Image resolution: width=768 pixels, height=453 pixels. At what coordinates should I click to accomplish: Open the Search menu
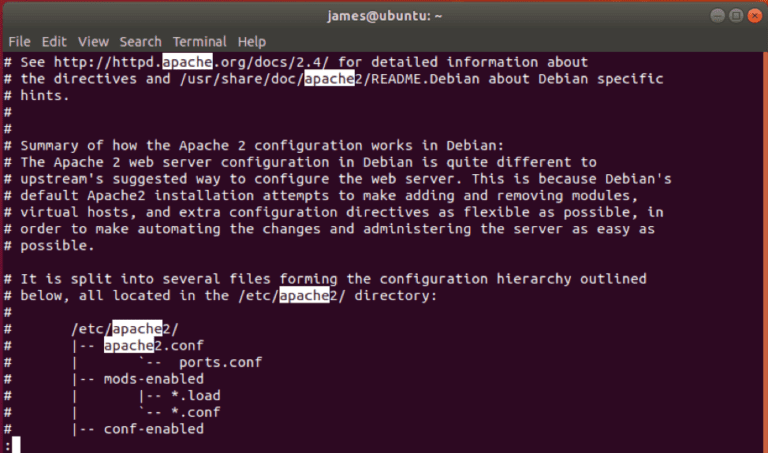tap(141, 42)
